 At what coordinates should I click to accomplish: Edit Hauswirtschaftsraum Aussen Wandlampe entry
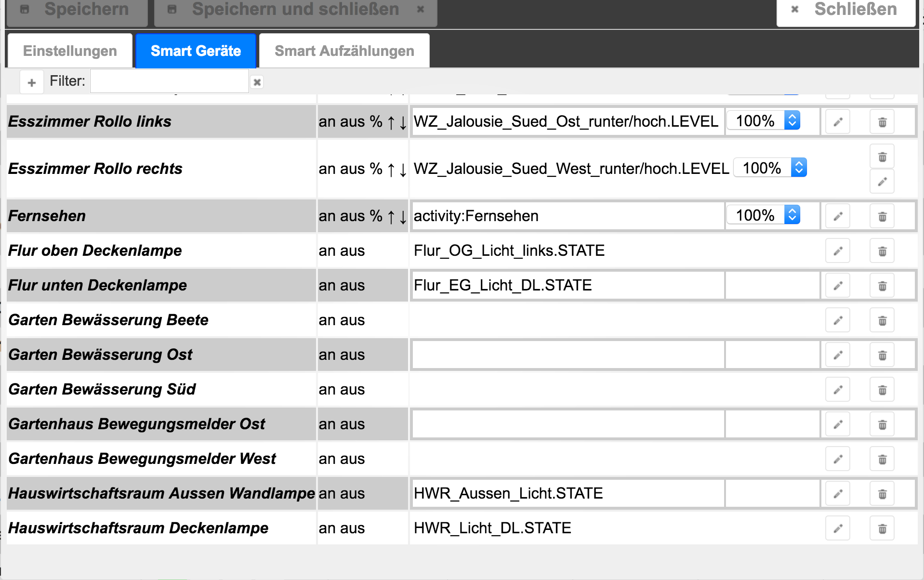click(x=838, y=494)
